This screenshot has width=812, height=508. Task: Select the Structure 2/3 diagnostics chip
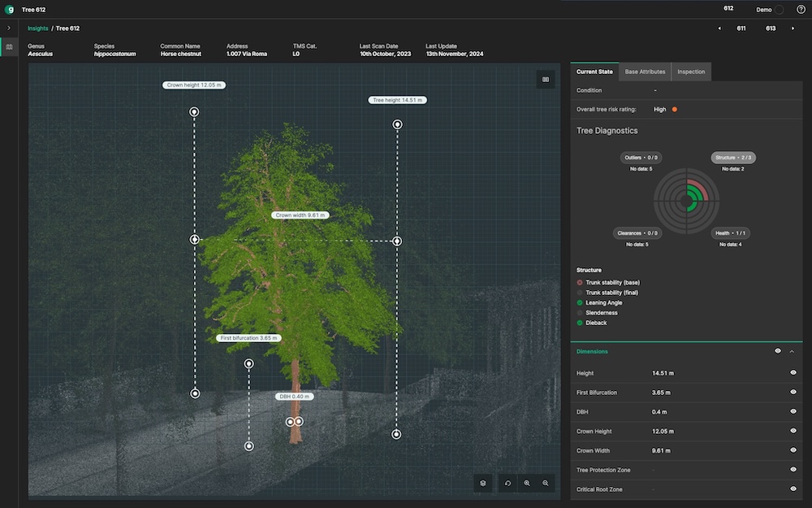(732, 158)
